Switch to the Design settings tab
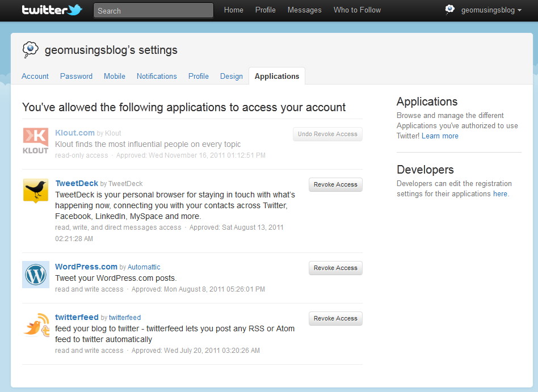Viewport: 538px width, 392px height. (231, 76)
